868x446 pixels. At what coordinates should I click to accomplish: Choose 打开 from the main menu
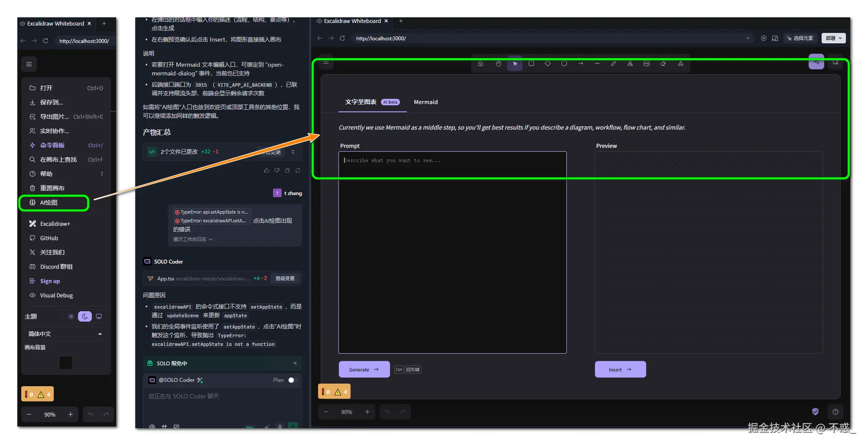[66, 88]
